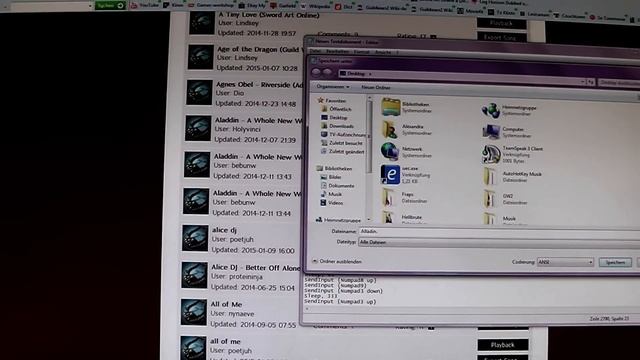Image resolution: width=640 pixels, height=360 pixels.
Task: Open 'All of Me' song title link
Action: [x=226, y=304]
